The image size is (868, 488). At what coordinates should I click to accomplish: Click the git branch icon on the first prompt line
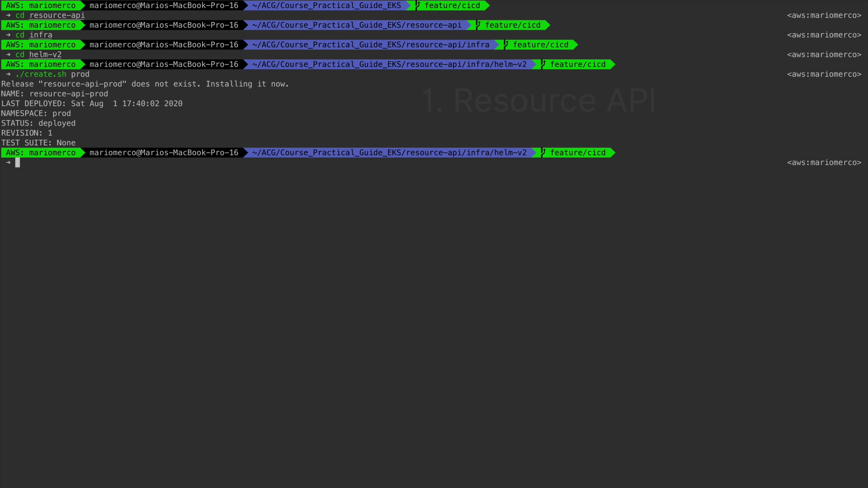[418, 5]
